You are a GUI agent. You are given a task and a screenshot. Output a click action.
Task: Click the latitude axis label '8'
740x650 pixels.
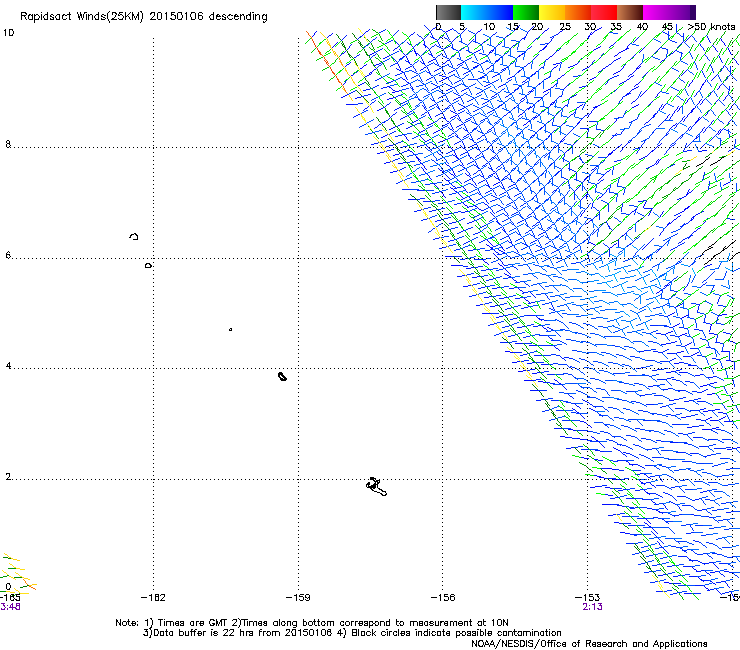tap(8, 144)
